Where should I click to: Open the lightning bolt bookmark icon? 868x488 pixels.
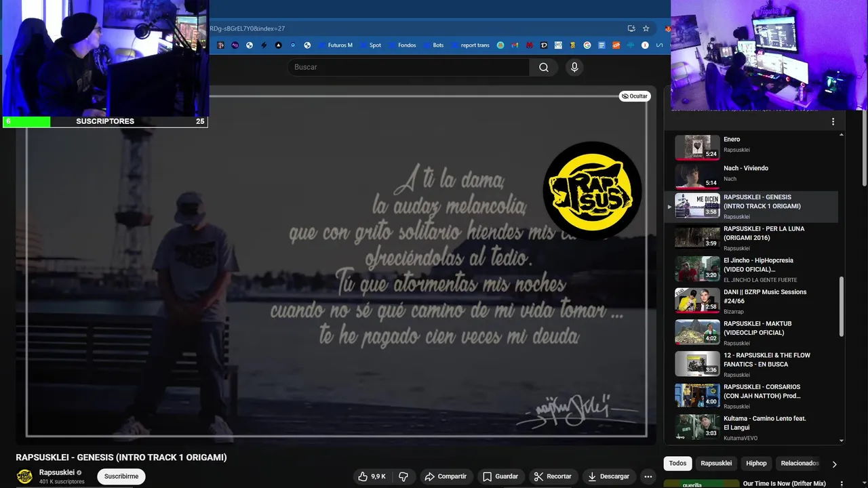click(264, 45)
